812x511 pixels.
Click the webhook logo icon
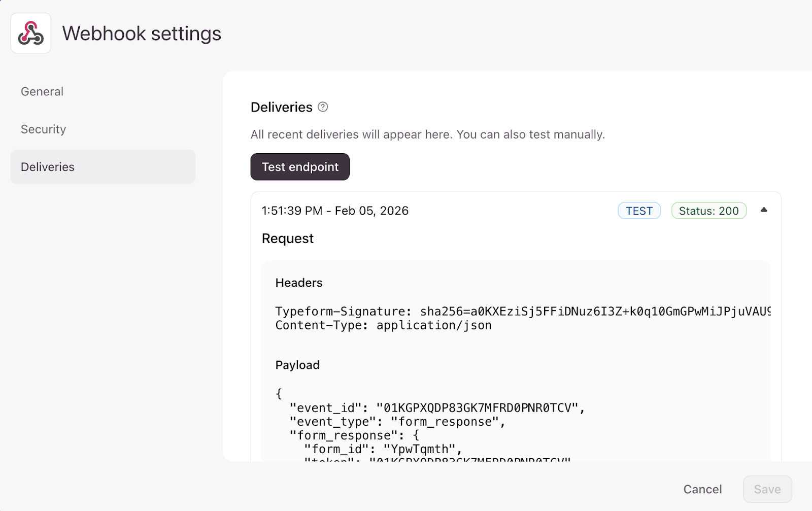[31, 33]
